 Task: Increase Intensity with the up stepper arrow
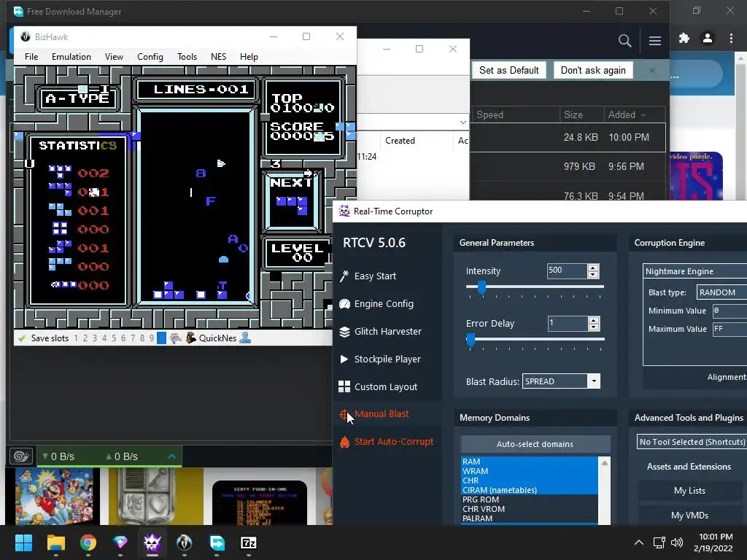click(x=593, y=268)
